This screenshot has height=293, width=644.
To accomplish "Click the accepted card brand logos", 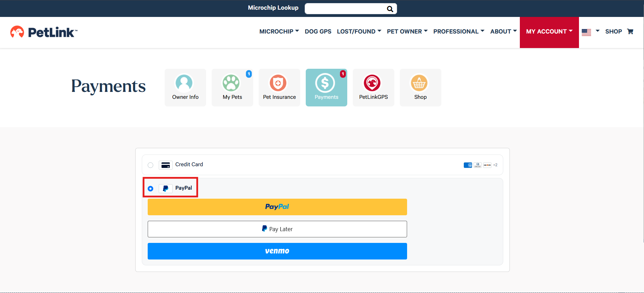I will [478, 165].
